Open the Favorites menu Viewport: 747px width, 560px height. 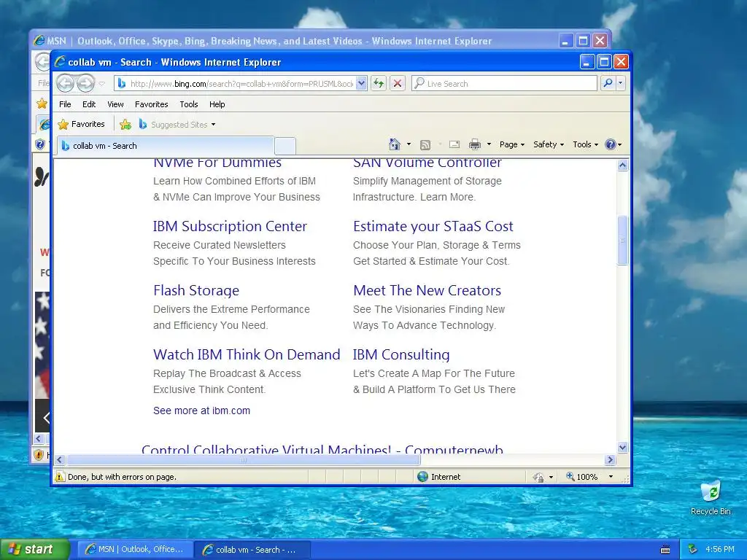pos(152,104)
